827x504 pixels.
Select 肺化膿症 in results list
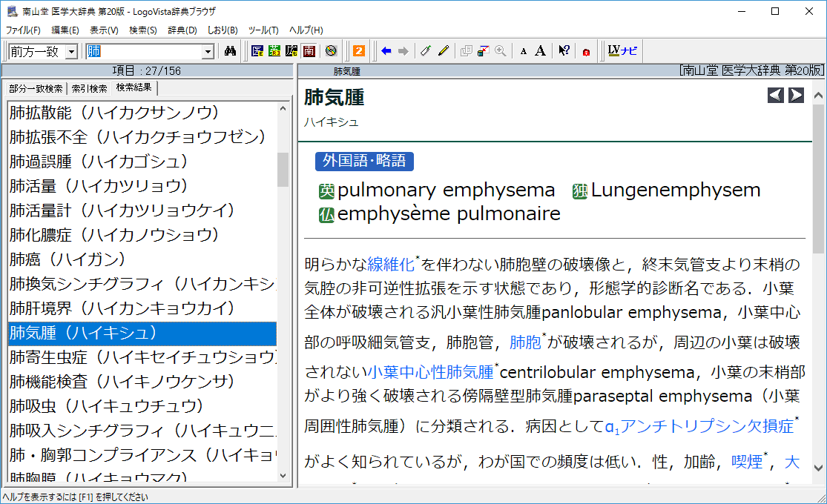[x=142, y=235]
